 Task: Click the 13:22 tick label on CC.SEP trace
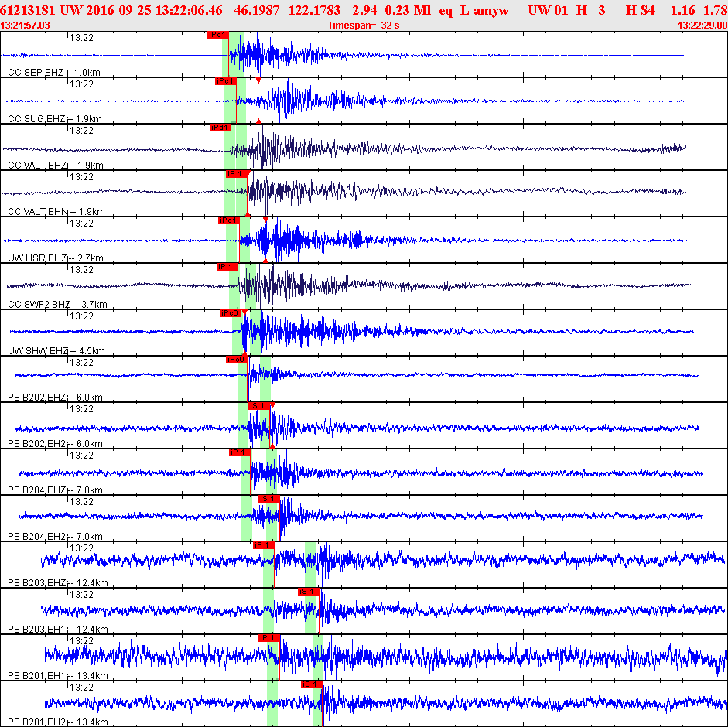pos(82,38)
